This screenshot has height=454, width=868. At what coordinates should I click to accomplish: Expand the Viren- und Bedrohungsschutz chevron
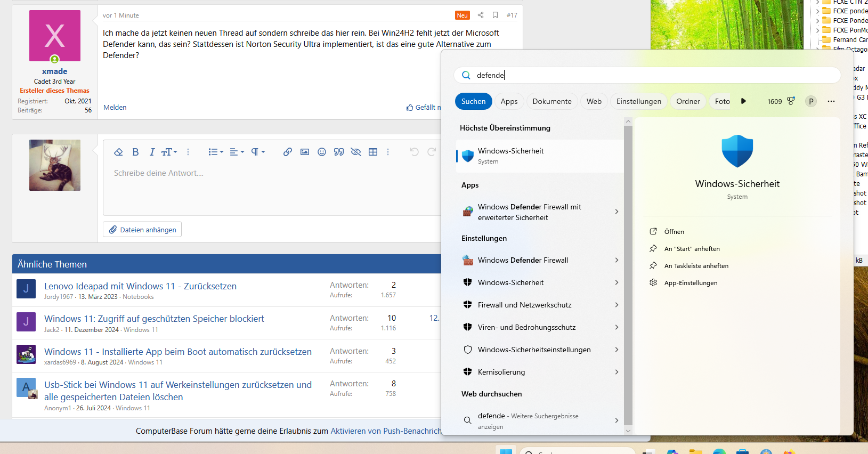[x=616, y=327]
